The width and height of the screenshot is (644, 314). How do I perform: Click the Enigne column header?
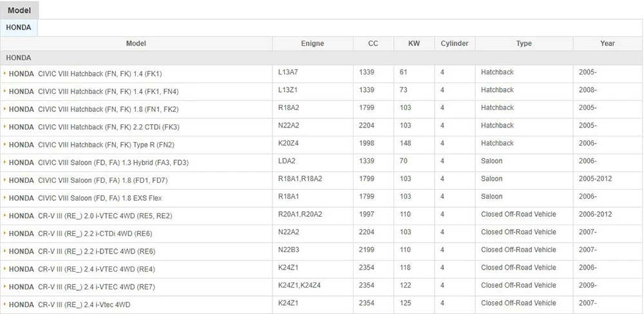click(312, 44)
